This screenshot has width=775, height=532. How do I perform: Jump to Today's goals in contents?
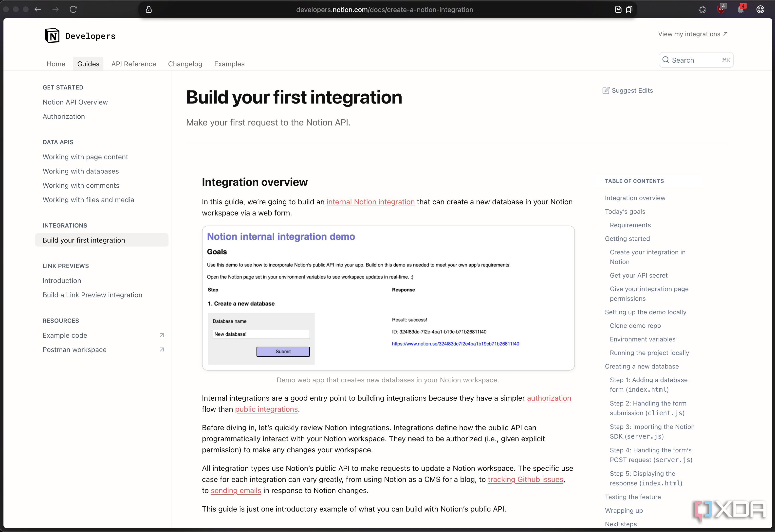625,212
